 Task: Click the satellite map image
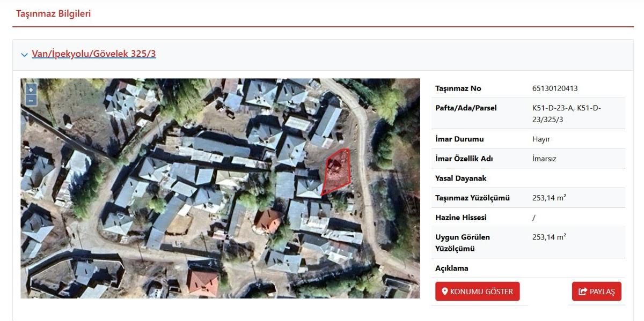pyautogui.click(x=220, y=189)
